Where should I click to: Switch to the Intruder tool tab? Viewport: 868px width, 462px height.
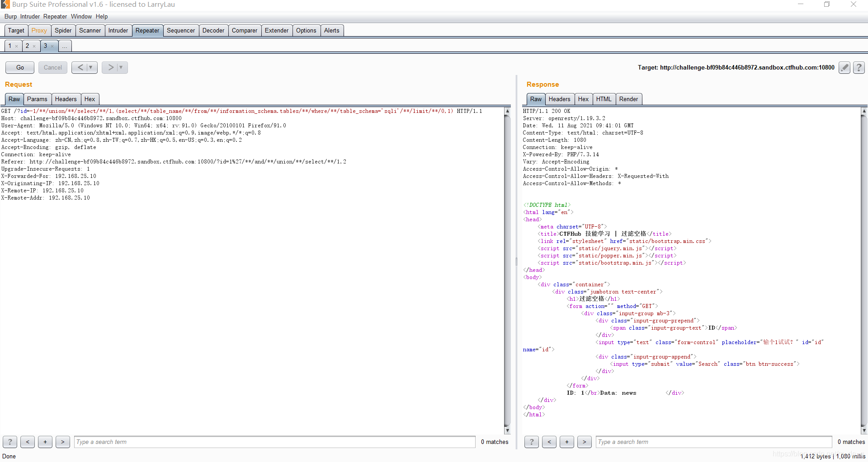click(x=118, y=31)
